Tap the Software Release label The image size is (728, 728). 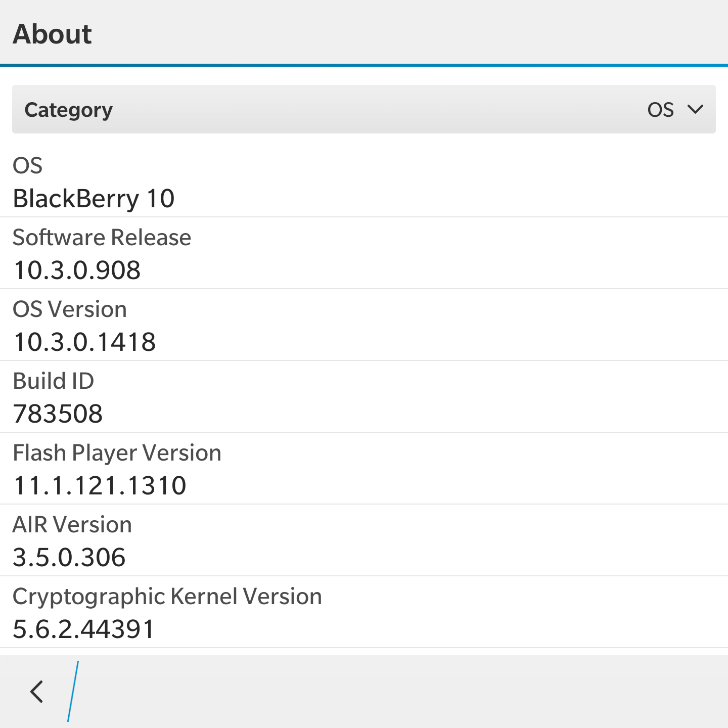102,238
